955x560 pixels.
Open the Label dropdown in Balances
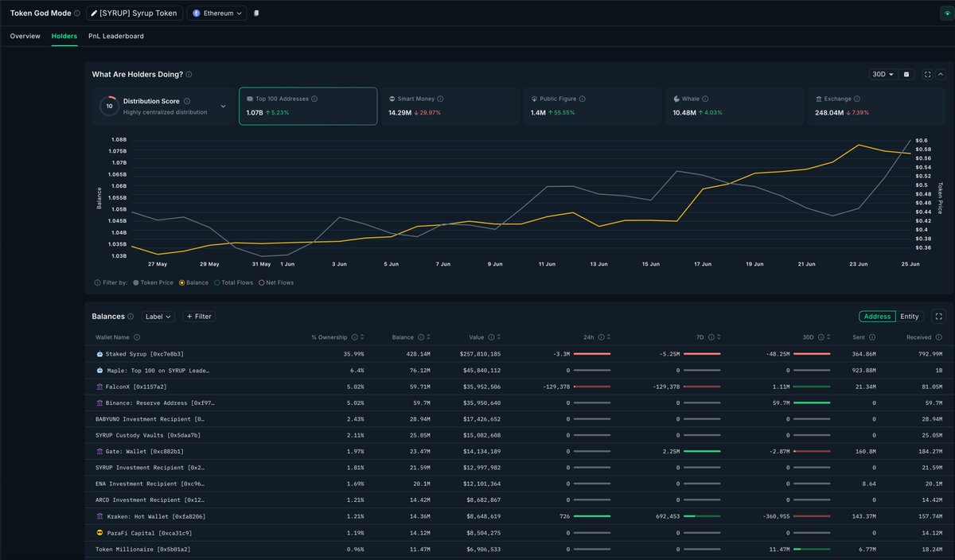pos(158,317)
